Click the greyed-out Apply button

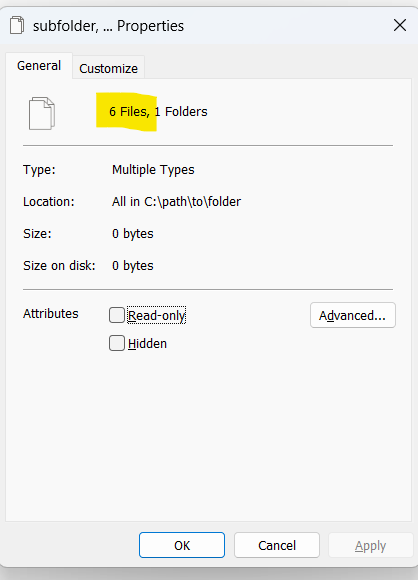coord(370,545)
